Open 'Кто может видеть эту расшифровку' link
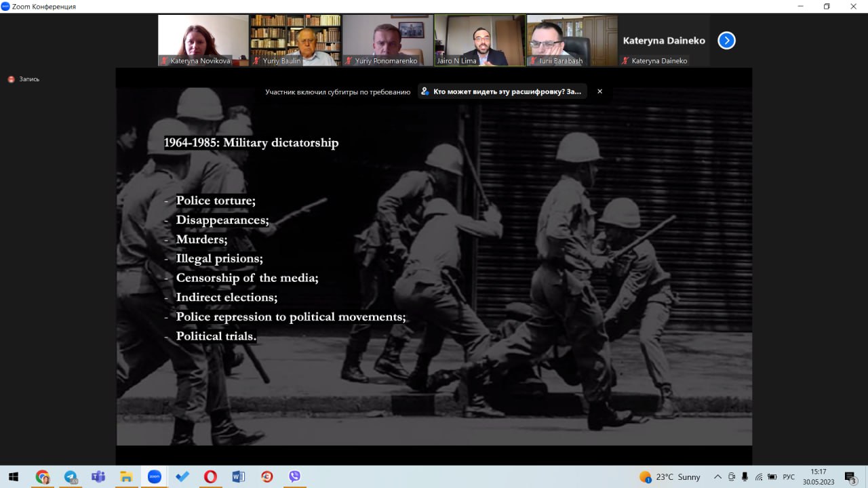Viewport: 868px width, 488px height. coord(502,91)
